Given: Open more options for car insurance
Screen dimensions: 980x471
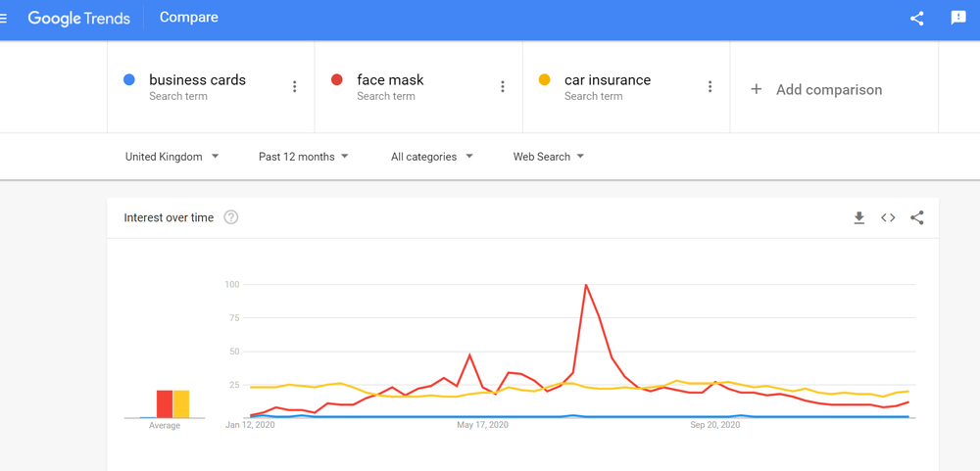Looking at the screenshot, I should pyautogui.click(x=710, y=87).
